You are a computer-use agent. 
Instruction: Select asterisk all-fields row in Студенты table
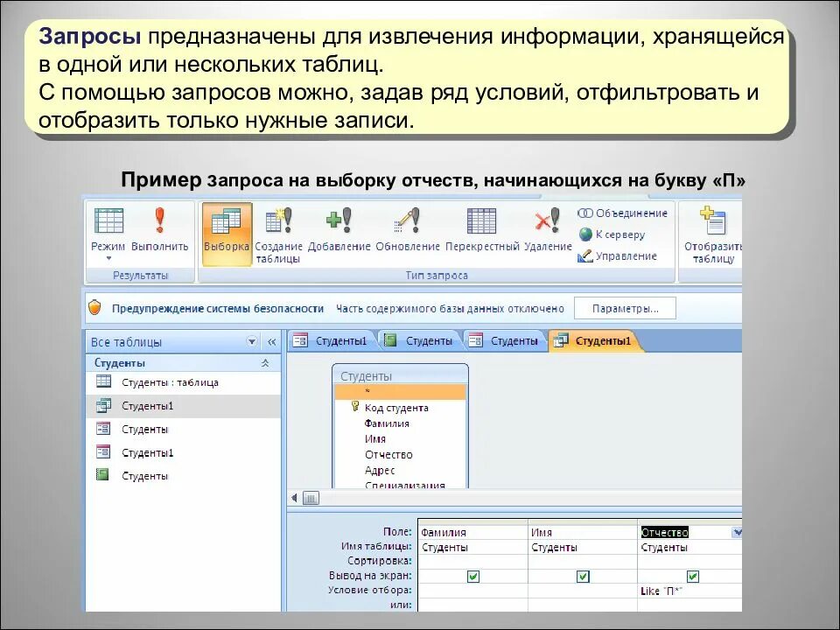coord(400,392)
